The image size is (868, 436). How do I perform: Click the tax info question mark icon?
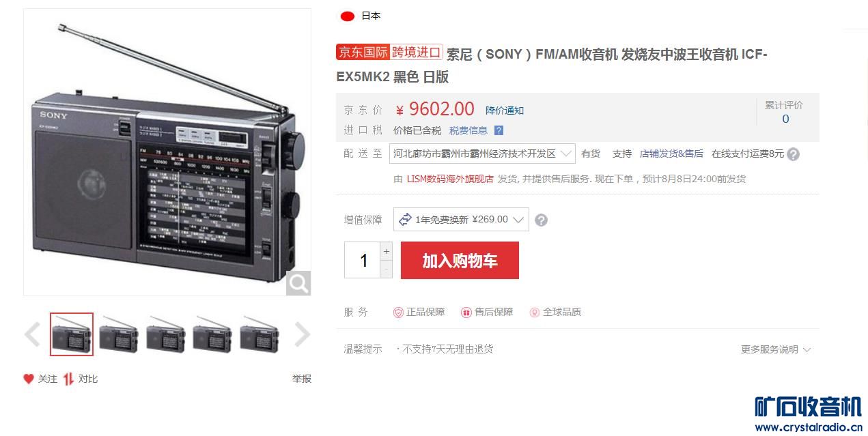[499, 130]
